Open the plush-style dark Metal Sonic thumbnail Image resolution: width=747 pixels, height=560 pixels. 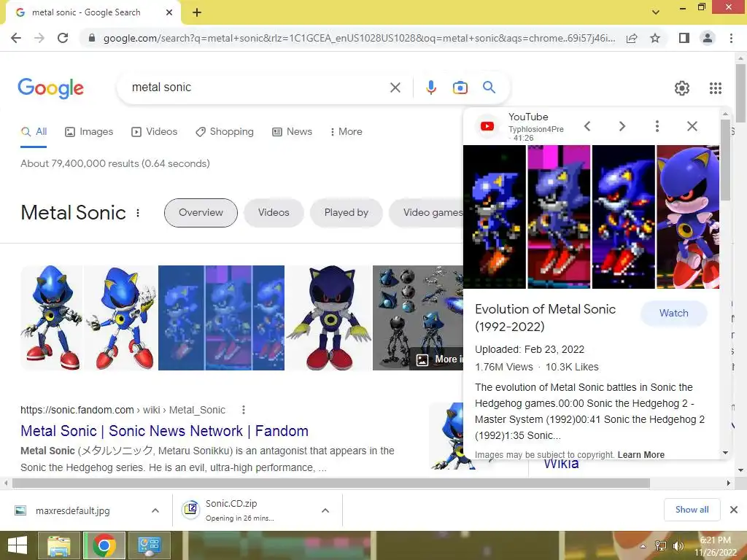tap(329, 318)
